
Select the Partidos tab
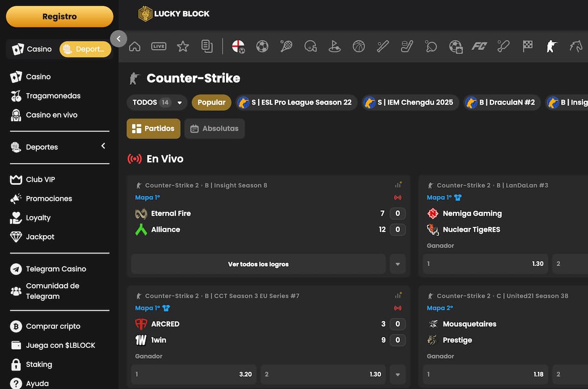click(x=153, y=128)
